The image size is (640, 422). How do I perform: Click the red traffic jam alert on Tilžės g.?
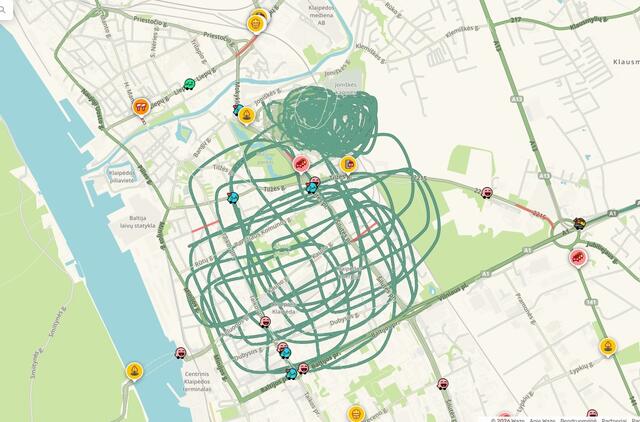click(301, 164)
